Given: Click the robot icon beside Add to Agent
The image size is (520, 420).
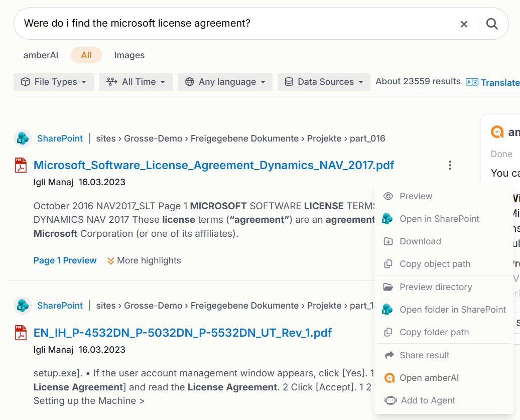Looking at the screenshot, I should 391,400.
